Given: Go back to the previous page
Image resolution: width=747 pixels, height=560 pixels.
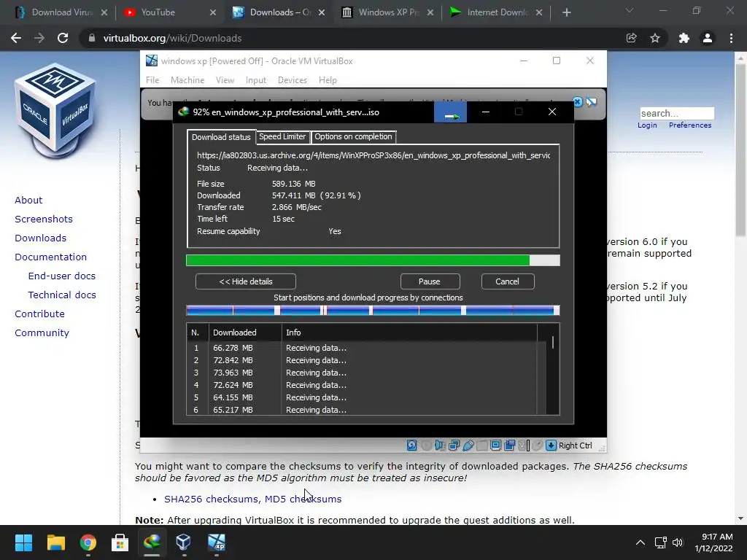Looking at the screenshot, I should pyautogui.click(x=16, y=38).
